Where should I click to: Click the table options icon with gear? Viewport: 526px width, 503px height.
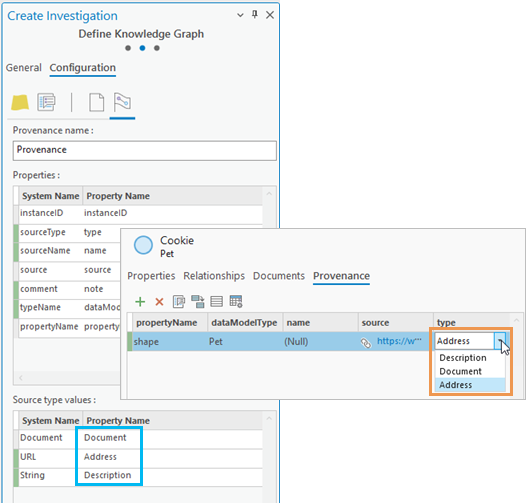[236, 301]
